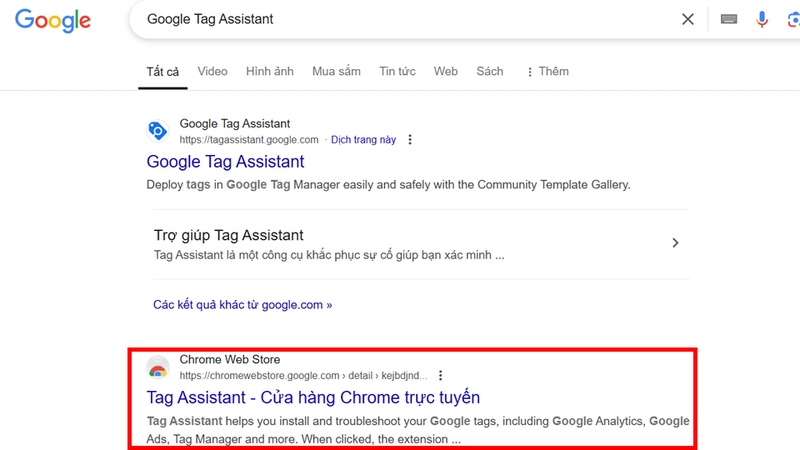Click the Tag Assistant favicon
The height and width of the screenshot is (450, 800).
(158, 131)
